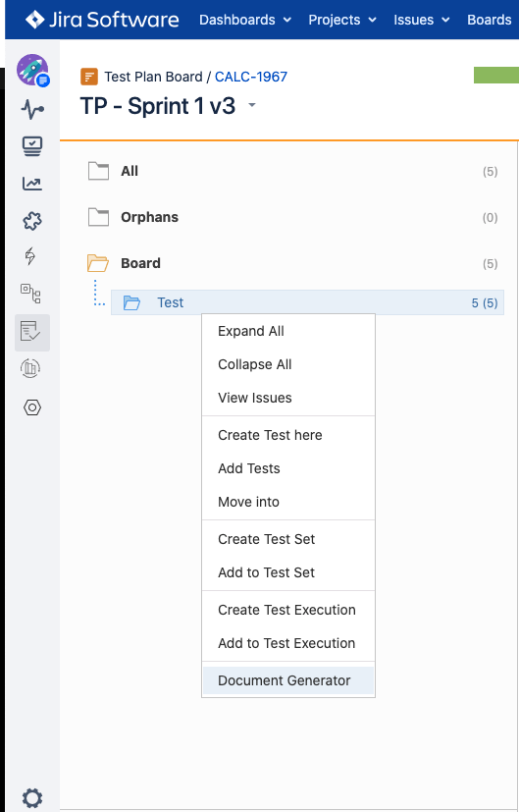The width and height of the screenshot is (519, 812).
Task: Open project settings gear icon
Action: pyautogui.click(x=32, y=798)
